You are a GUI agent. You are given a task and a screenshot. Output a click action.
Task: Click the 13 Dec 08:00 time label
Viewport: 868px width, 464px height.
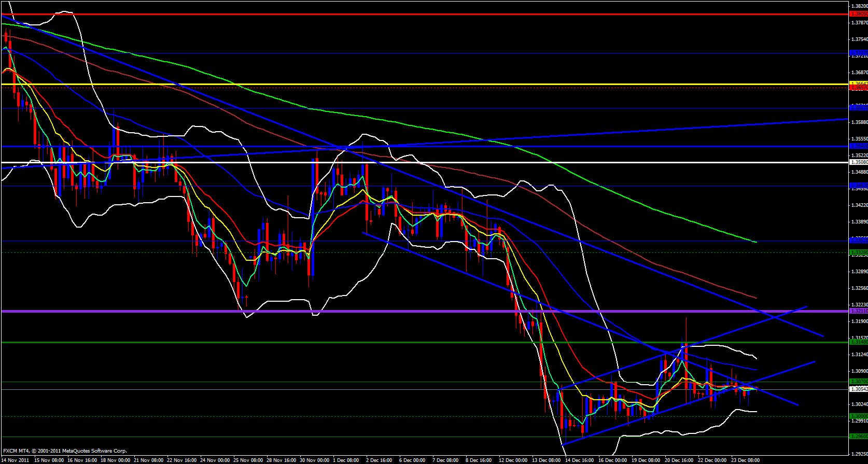[546, 460]
